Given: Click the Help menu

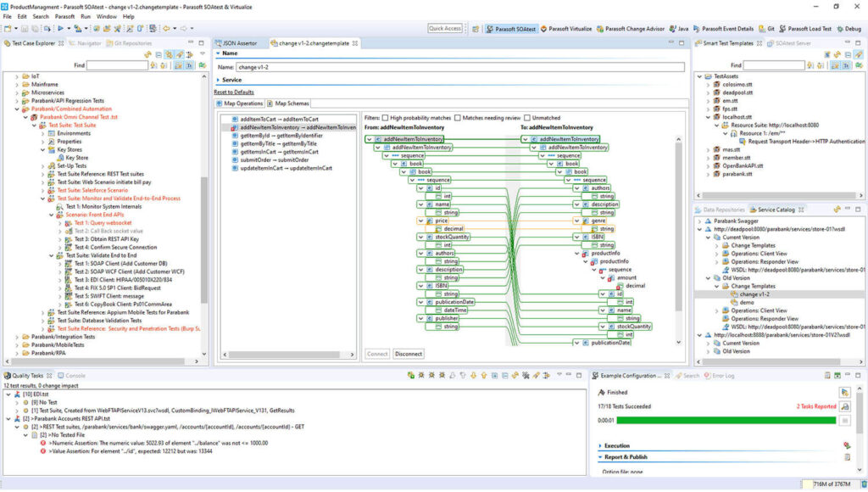Looking at the screenshot, I should point(129,17).
